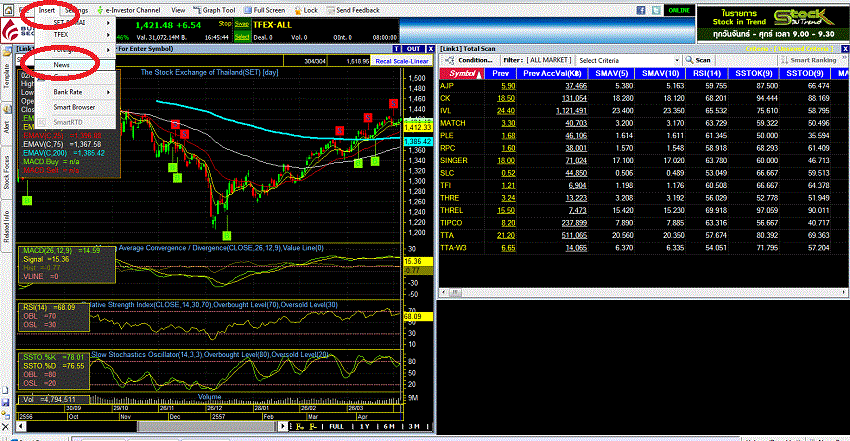This screenshot has height=441, width=850.
Task: Click Recal Scale-Linear on the chart
Action: [x=402, y=61]
